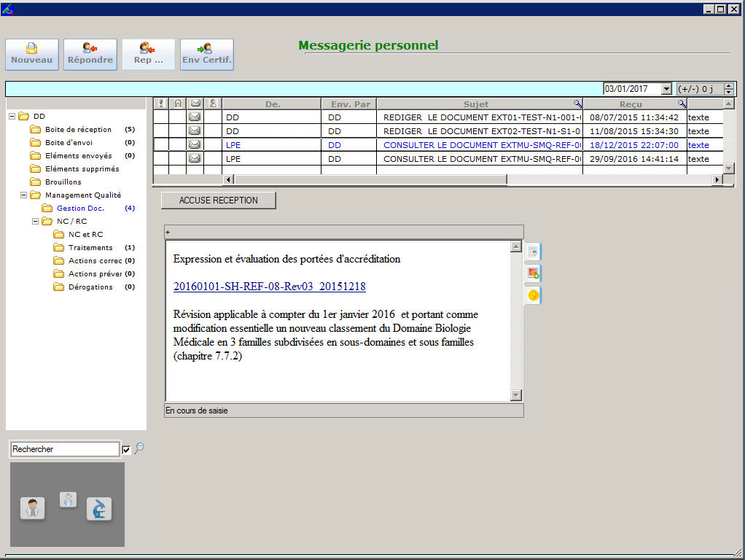Click the yellow help icon beside message
Image resolution: width=745 pixels, height=560 pixels.
click(x=534, y=295)
